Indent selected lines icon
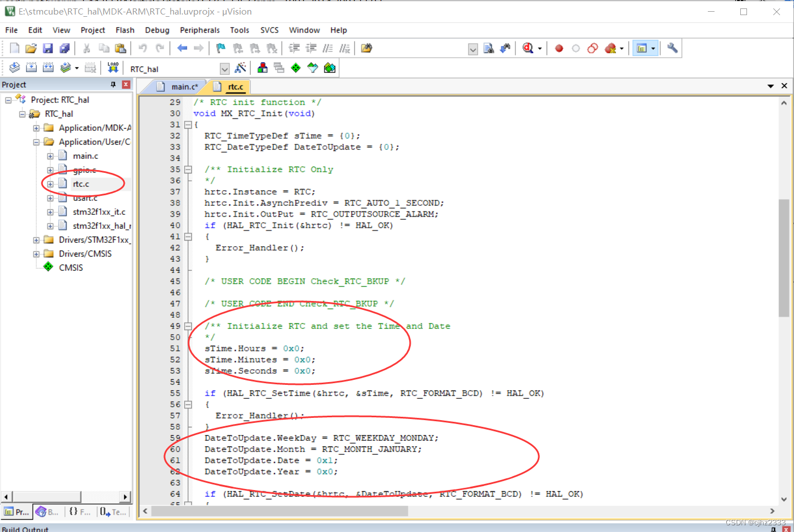 (x=294, y=49)
